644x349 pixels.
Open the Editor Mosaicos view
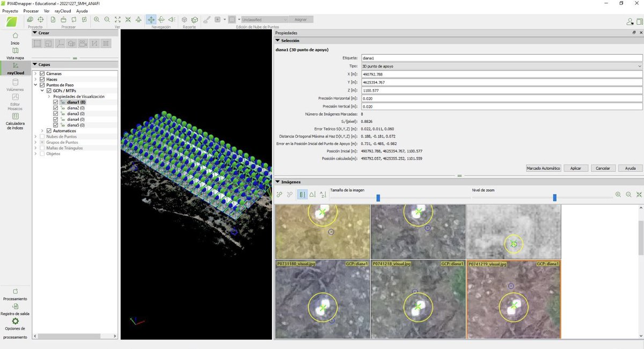[x=15, y=101]
